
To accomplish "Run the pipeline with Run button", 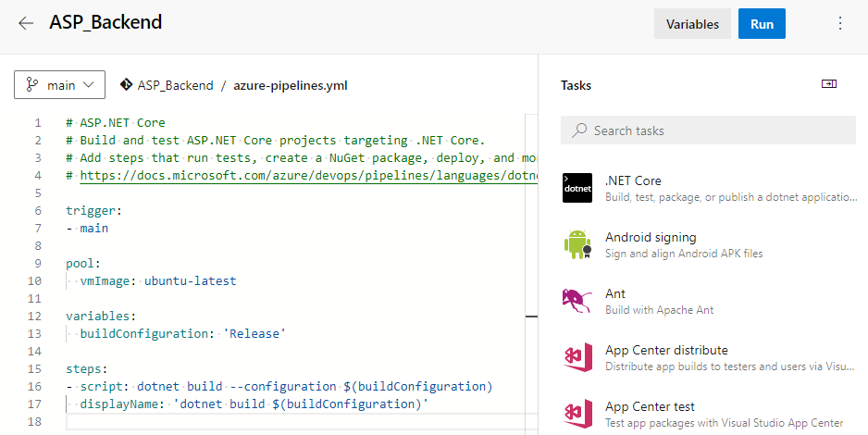I will (762, 24).
